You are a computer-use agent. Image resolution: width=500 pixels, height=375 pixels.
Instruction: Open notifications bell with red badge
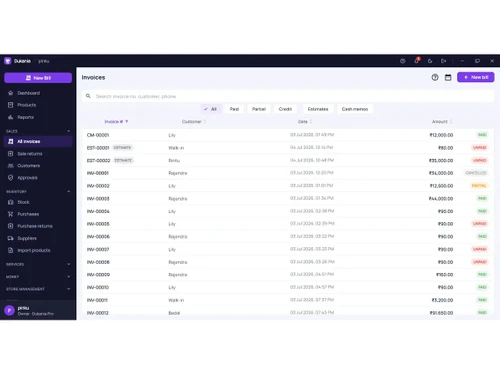[x=417, y=61]
